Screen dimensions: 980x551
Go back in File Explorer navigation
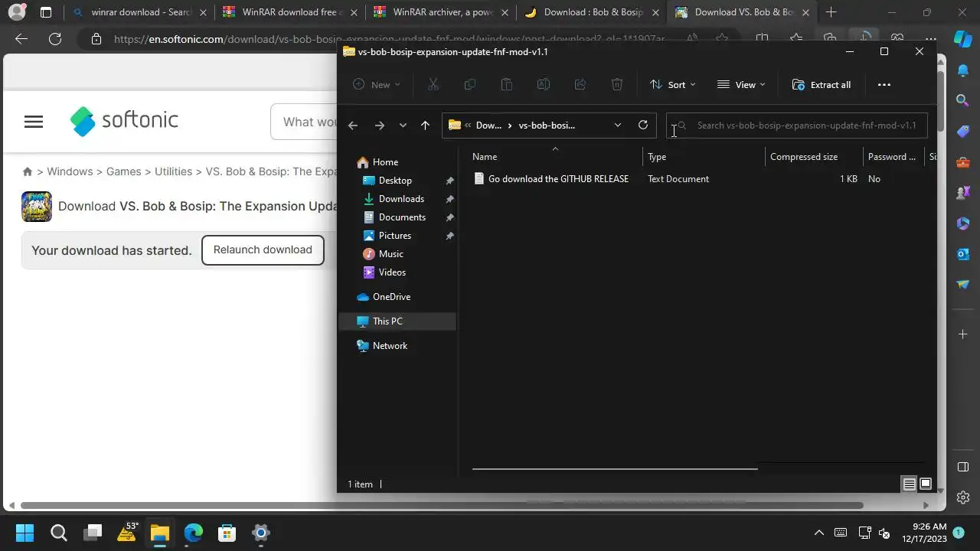pyautogui.click(x=353, y=126)
